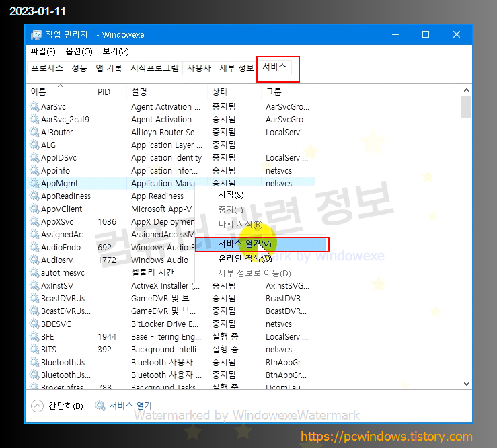This screenshot has width=497, height=448.
Task: Select the 서비스 tab
Action: pos(274,67)
